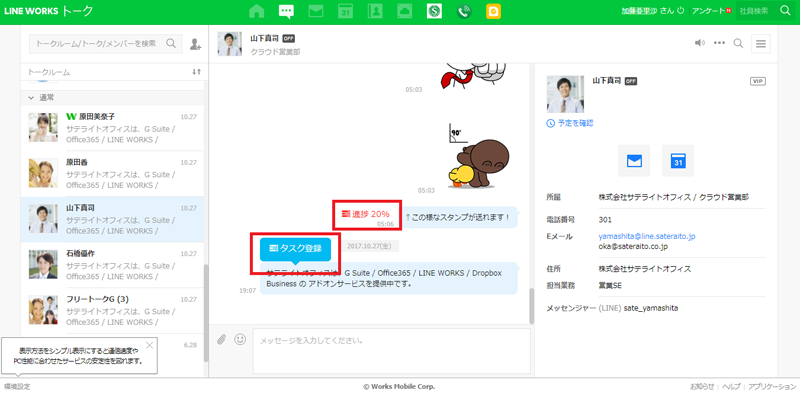Click the 社員検索 search field
The image size is (800, 393).
(x=756, y=11)
